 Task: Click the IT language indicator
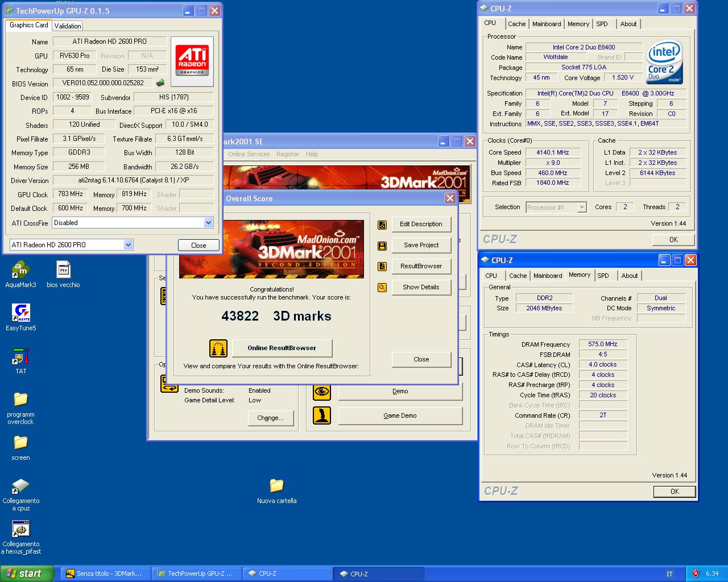[x=669, y=574]
